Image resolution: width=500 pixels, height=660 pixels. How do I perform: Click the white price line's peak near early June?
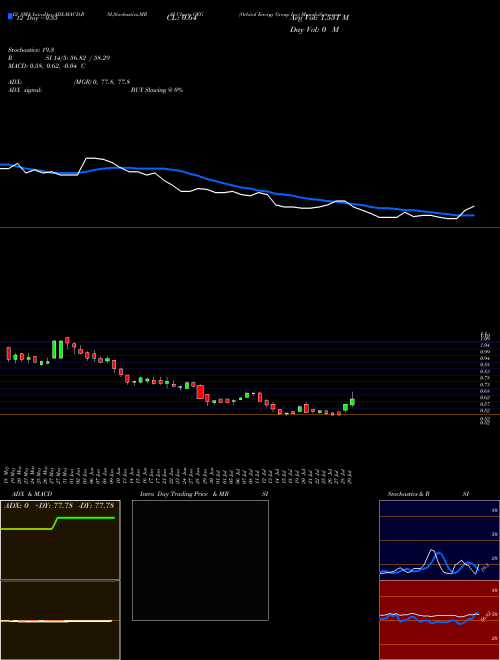click(93, 159)
